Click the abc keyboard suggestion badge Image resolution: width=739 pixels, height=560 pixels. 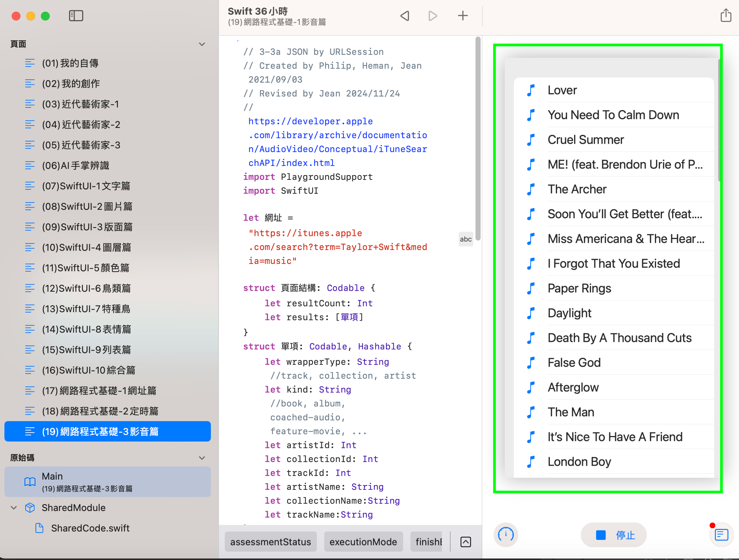[x=466, y=239]
